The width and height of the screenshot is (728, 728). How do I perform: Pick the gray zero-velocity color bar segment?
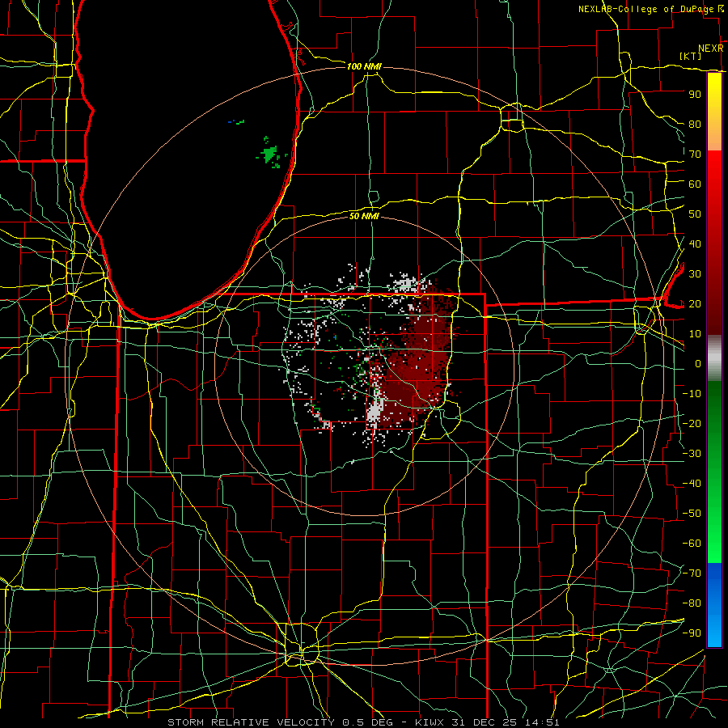pyautogui.click(x=714, y=358)
